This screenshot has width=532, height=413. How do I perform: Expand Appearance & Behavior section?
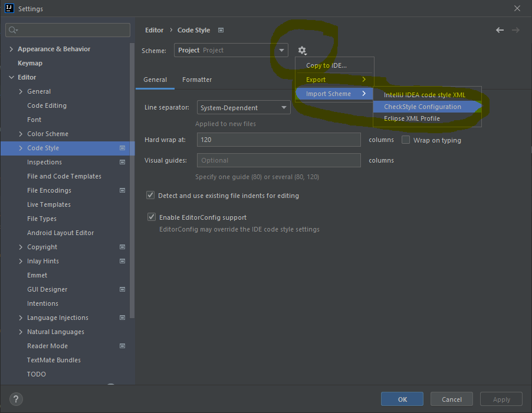[11, 49]
